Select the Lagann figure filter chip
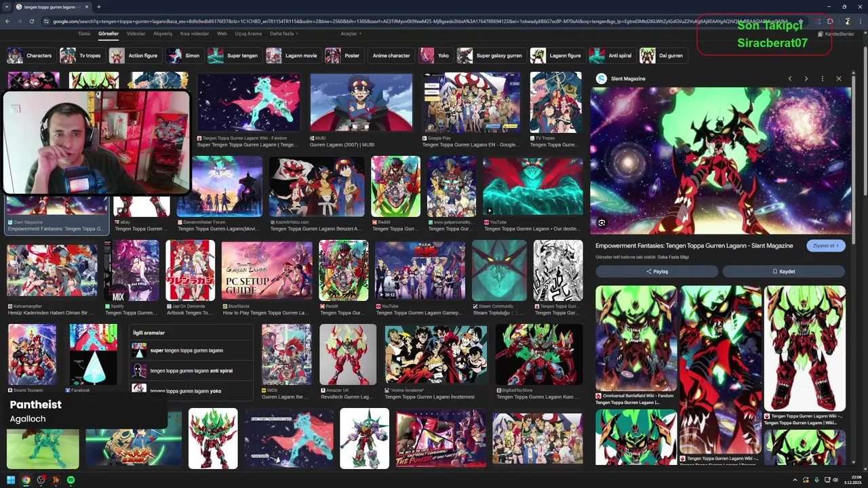Screen dimensions: 868x488 pyautogui.click(x=557, y=56)
